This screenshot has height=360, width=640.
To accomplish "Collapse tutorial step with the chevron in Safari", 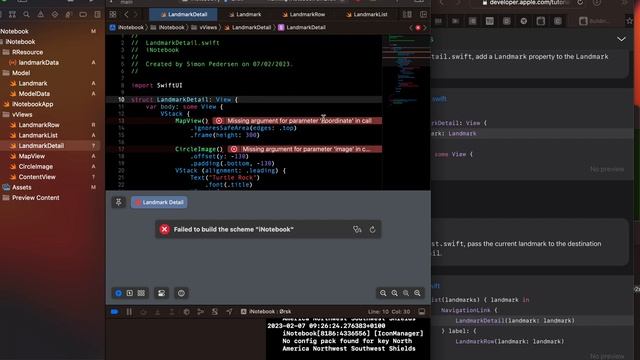I will [621, 39].
